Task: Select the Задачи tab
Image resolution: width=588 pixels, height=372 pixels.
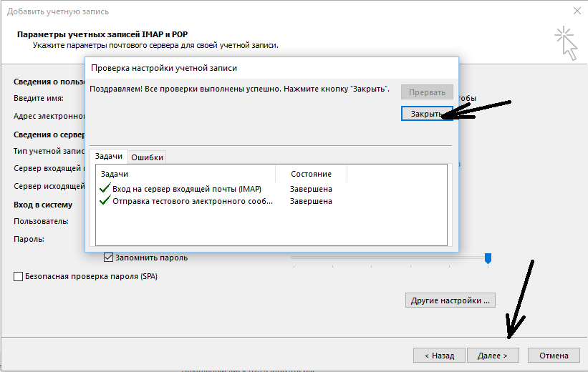Action: point(107,157)
